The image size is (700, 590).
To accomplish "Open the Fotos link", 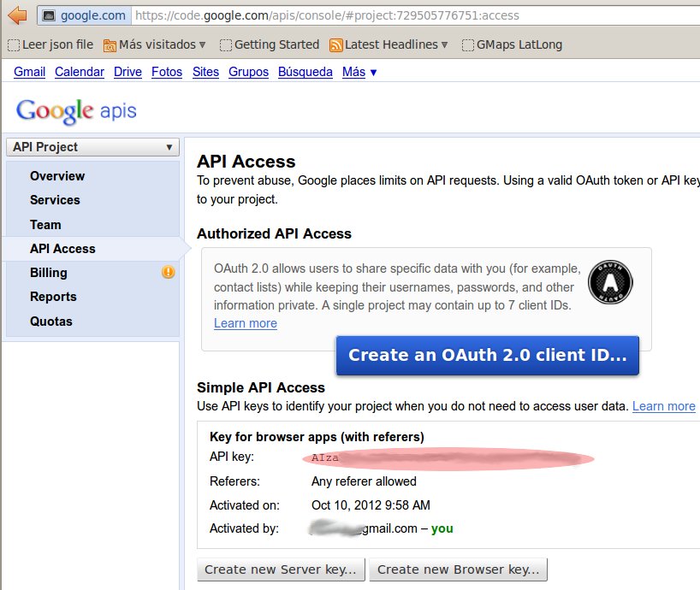I will [167, 72].
